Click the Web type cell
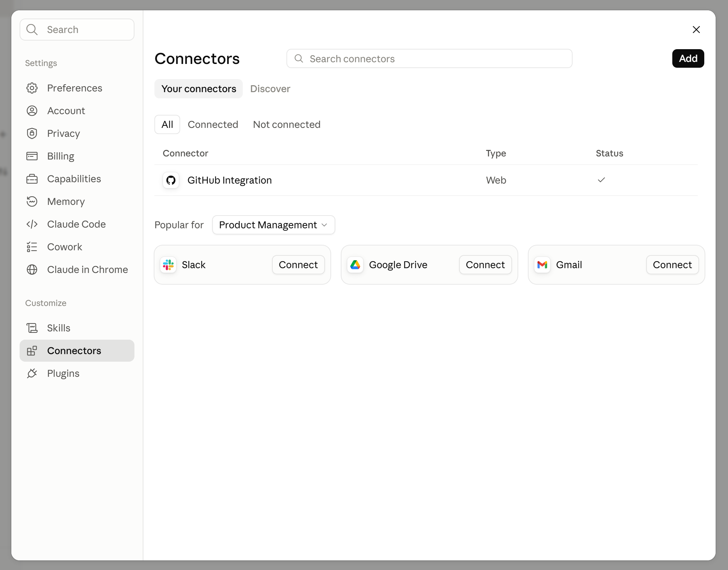728x570 pixels. point(496,180)
